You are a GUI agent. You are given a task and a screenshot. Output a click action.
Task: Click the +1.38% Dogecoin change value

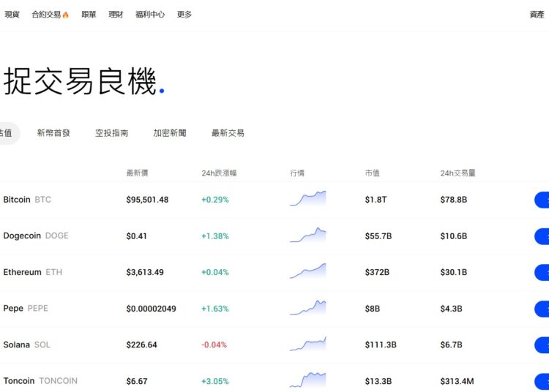click(215, 236)
